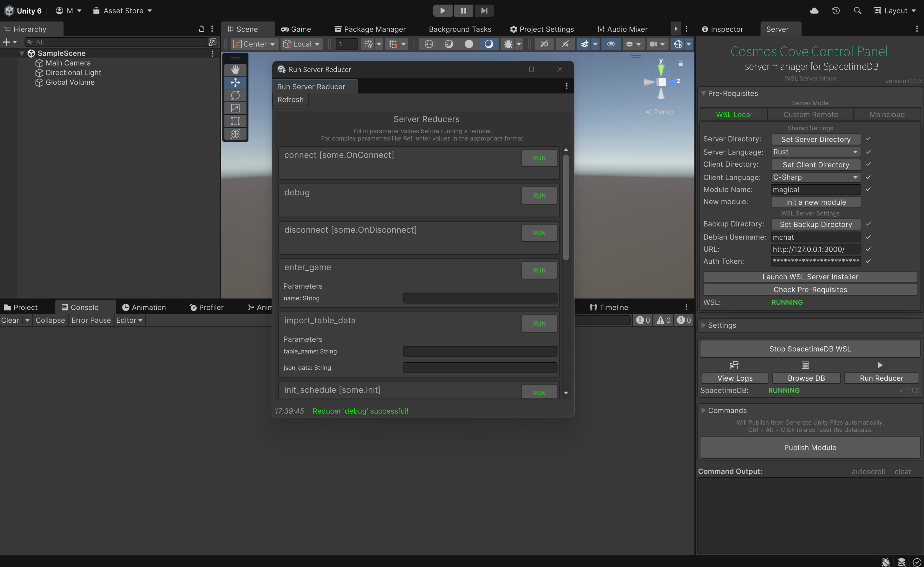
Task: Open the Layout dropdown
Action: click(895, 11)
